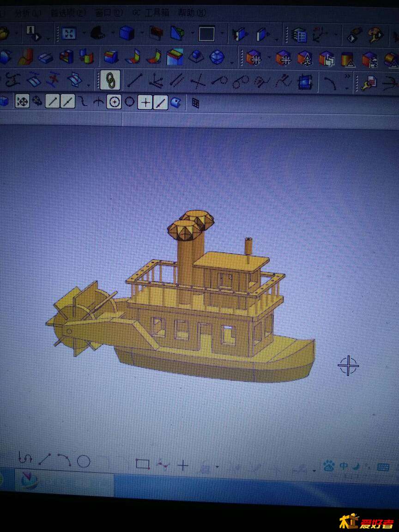
Task: Open the 分析 menu
Action: (28, 13)
